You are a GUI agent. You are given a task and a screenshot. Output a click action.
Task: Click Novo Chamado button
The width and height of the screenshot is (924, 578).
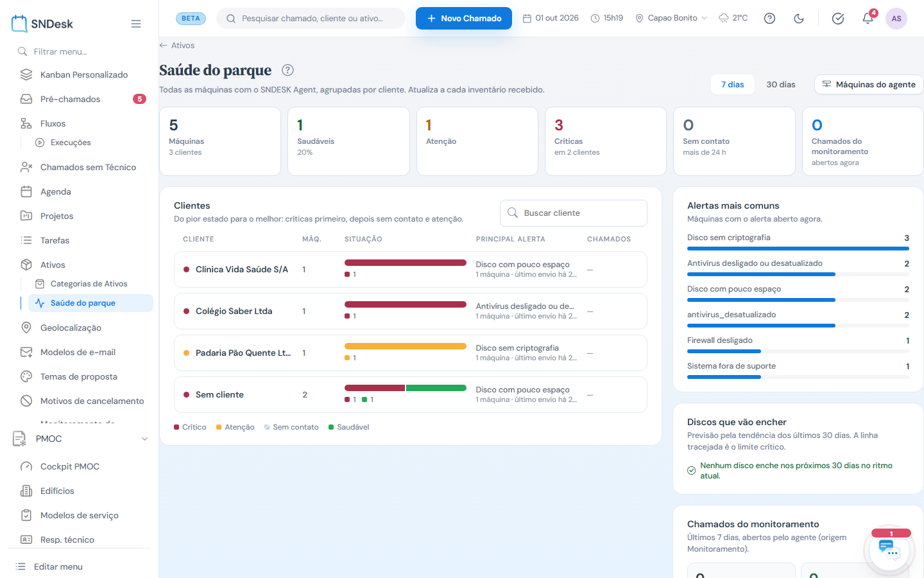(464, 18)
